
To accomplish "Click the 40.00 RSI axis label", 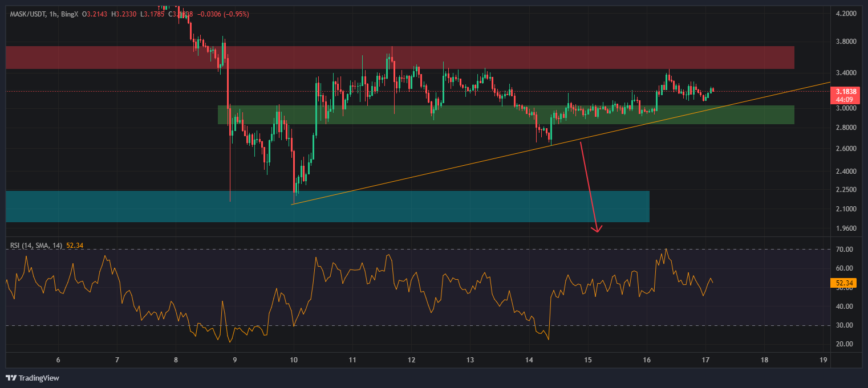I will [844, 307].
